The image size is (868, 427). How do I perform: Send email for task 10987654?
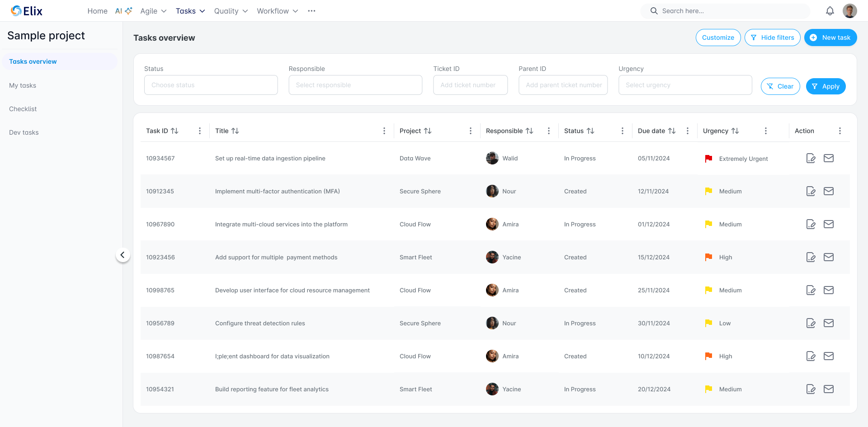click(x=829, y=356)
